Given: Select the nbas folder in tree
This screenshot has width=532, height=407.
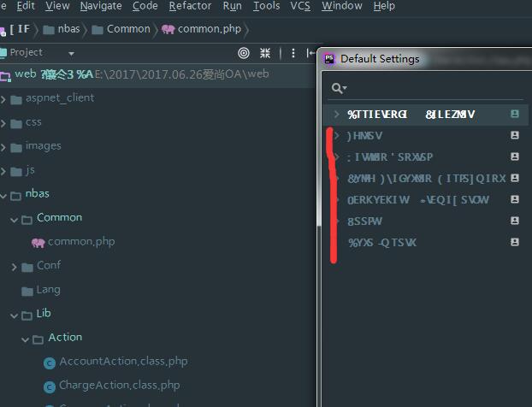Looking at the screenshot, I should coord(38,193).
